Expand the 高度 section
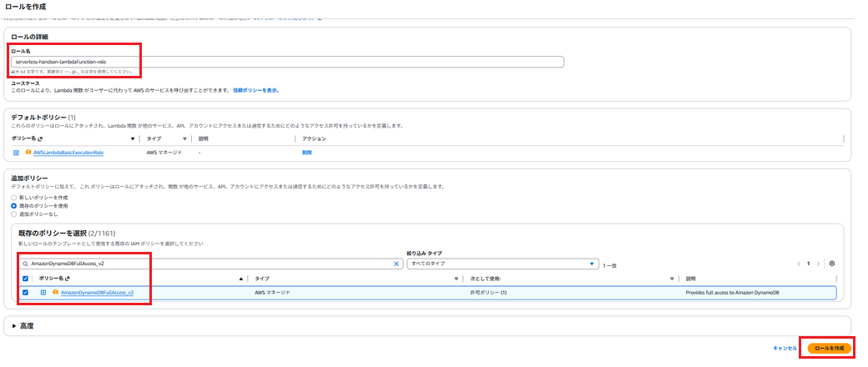The width and height of the screenshot is (868, 367). (x=23, y=326)
